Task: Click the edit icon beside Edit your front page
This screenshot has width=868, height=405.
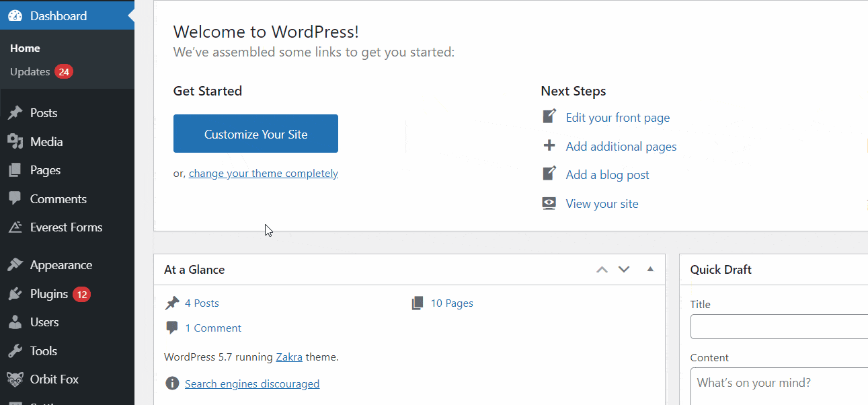Action: [x=549, y=116]
